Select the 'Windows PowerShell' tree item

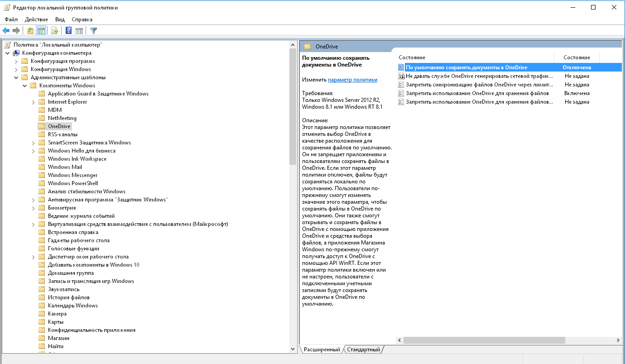(73, 183)
